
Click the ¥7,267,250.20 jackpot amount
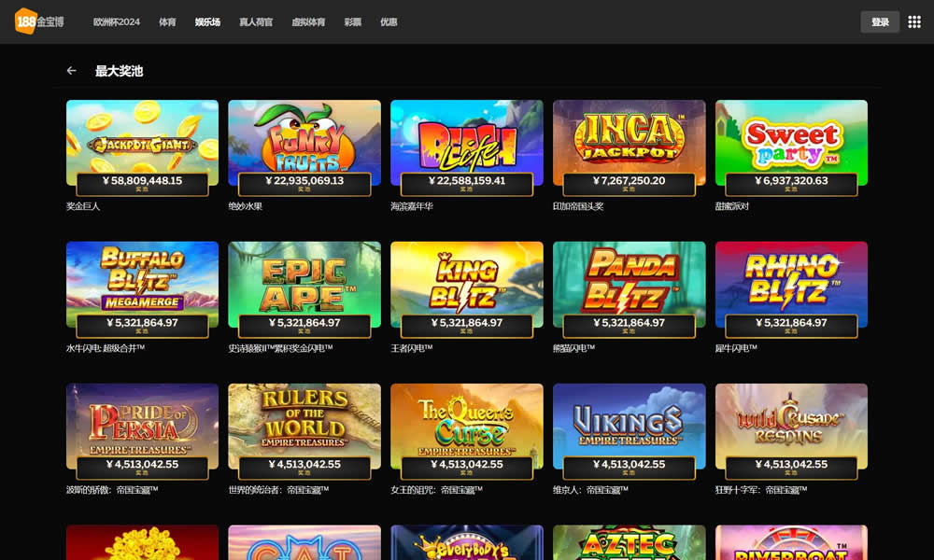pos(629,180)
